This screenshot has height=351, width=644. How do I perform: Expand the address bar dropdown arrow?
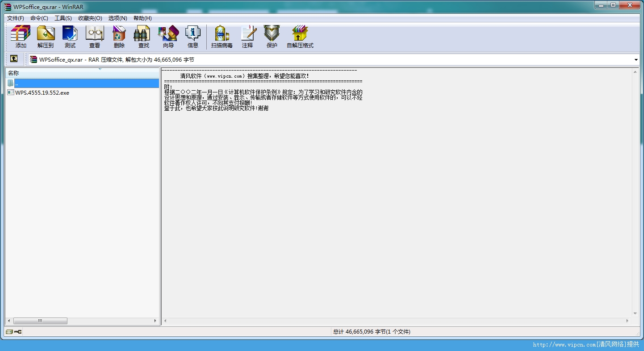click(x=636, y=60)
